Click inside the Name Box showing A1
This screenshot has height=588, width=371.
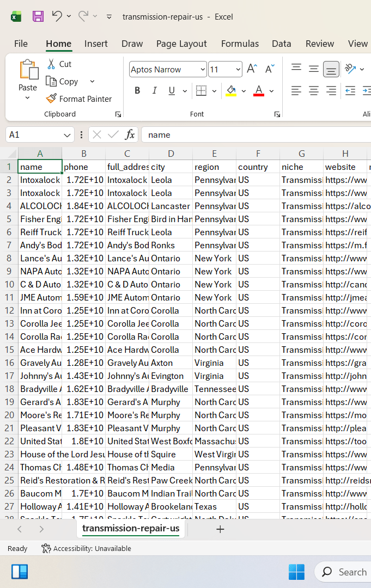[x=33, y=134]
